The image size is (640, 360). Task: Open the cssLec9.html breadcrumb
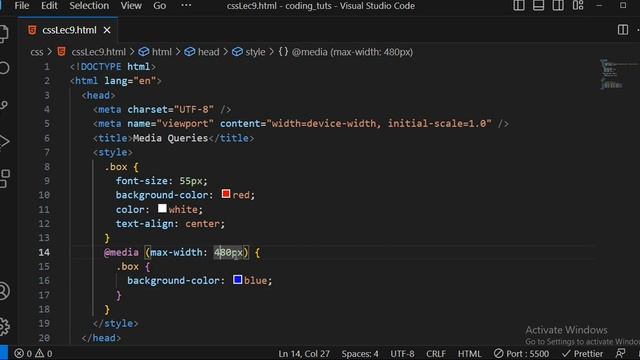coord(98,52)
